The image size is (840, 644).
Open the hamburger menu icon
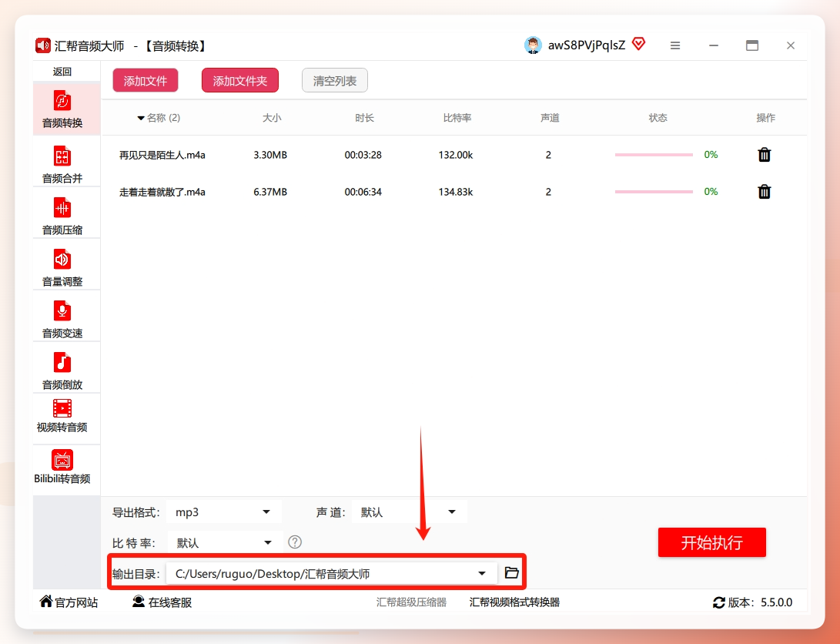[x=675, y=46]
